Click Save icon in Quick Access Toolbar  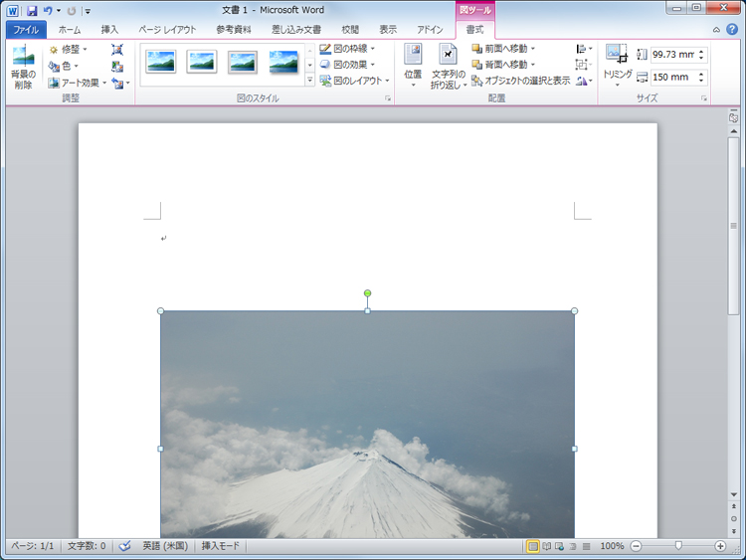coord(32,11)
